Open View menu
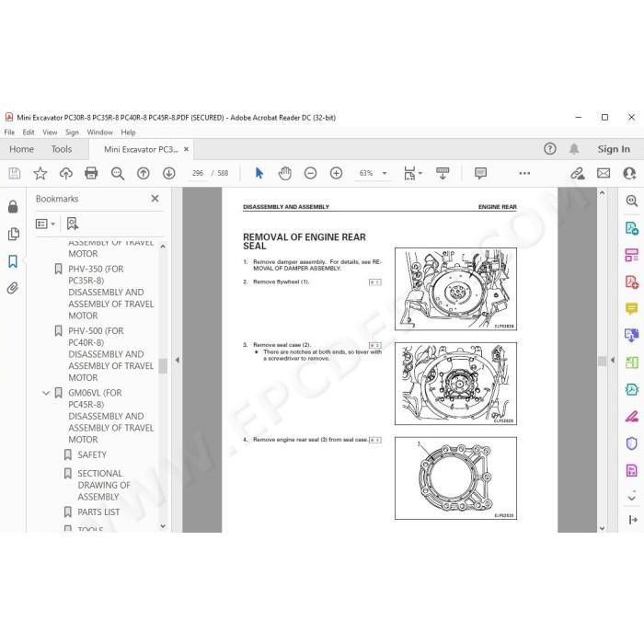This screenshot has width=644, height=644. pos(50,132)
